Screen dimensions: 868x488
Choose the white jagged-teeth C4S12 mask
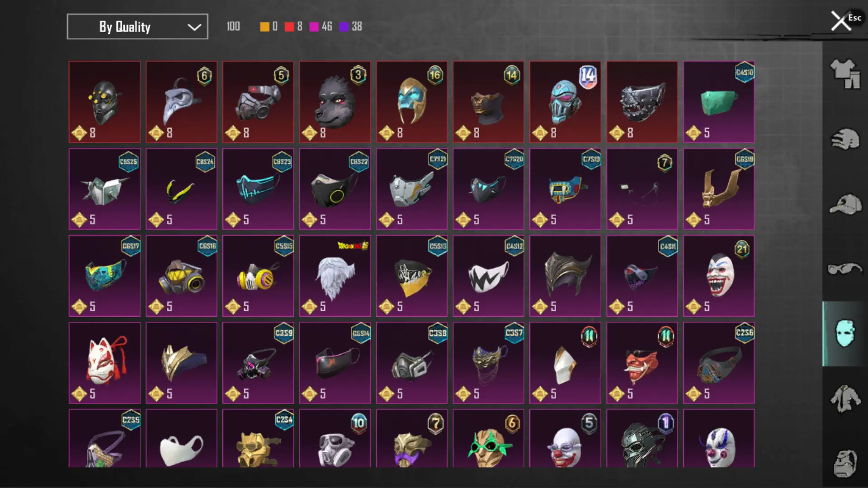(488, 276)
